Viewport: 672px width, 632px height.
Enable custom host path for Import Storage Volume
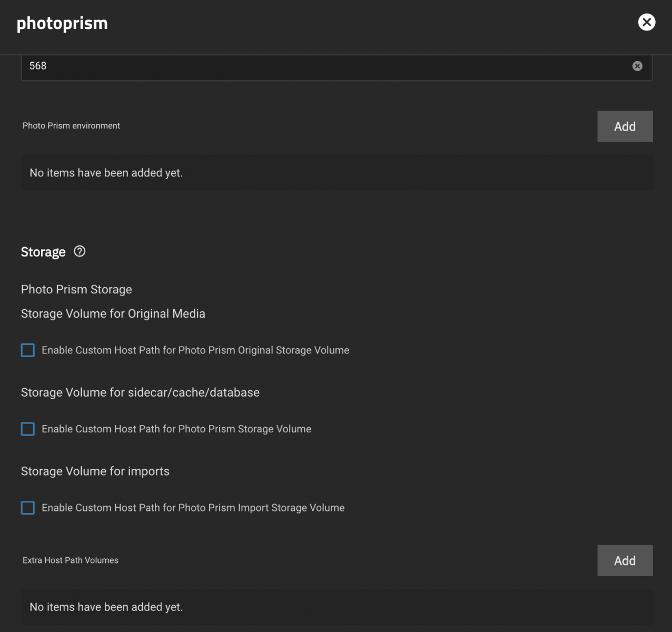(x=28, y=508)
